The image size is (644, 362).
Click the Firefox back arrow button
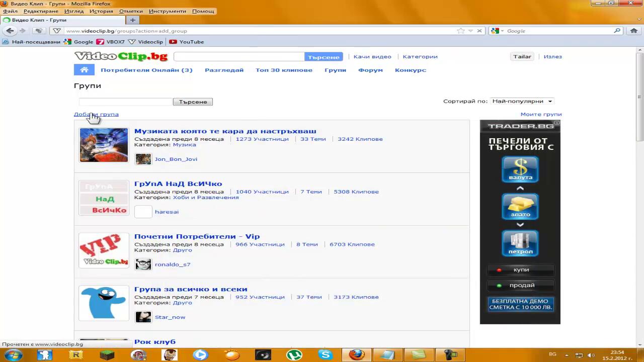tap(10, 31)
